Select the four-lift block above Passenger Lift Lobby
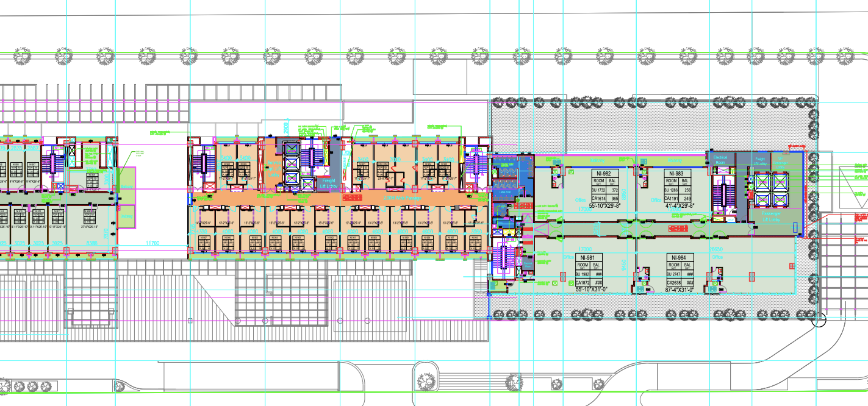 click(772, 189)
